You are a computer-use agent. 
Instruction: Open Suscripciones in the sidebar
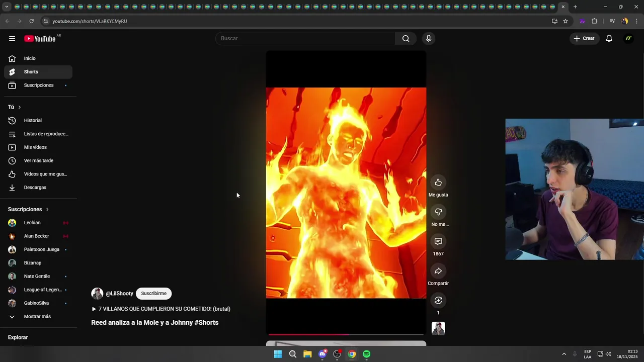click(x=38, y=85)
